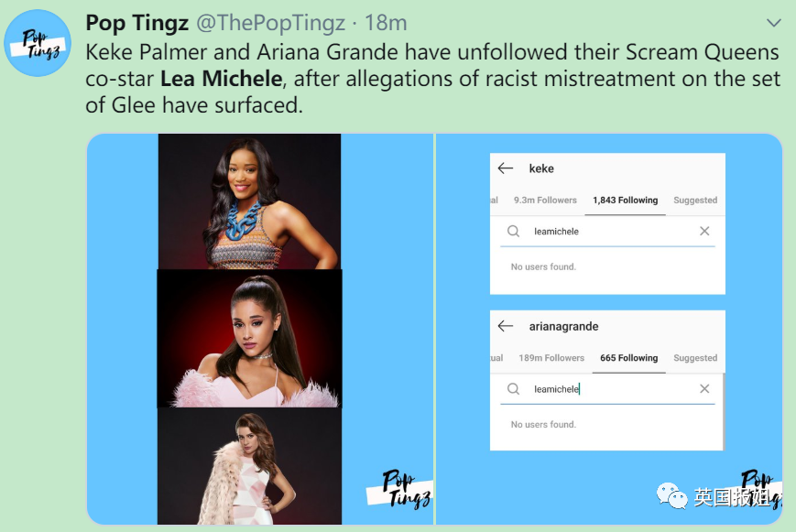796x532 pixels.
Task: Click the 18m tweet timestamp
Action: point(386,23)
